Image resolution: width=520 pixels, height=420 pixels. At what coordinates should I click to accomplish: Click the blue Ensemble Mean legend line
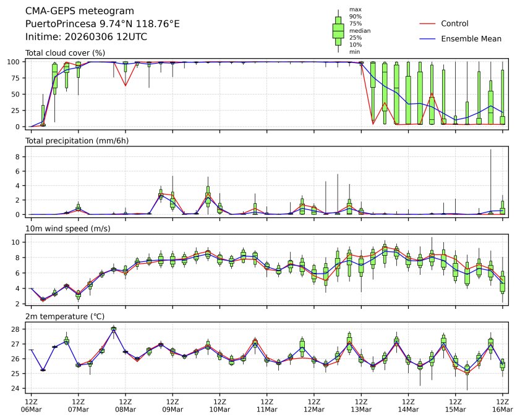coord(428,38)
